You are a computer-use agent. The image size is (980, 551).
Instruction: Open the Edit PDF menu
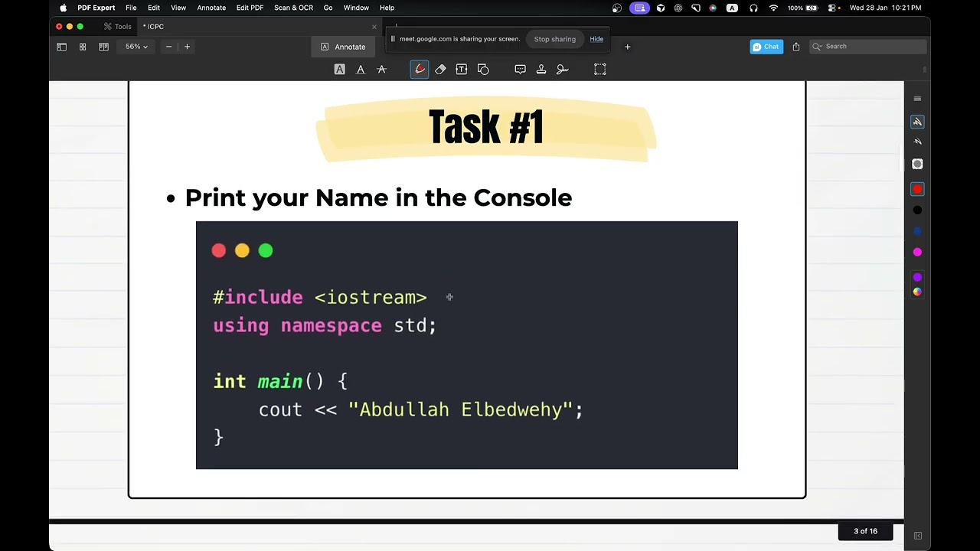[x=250, y=8]
